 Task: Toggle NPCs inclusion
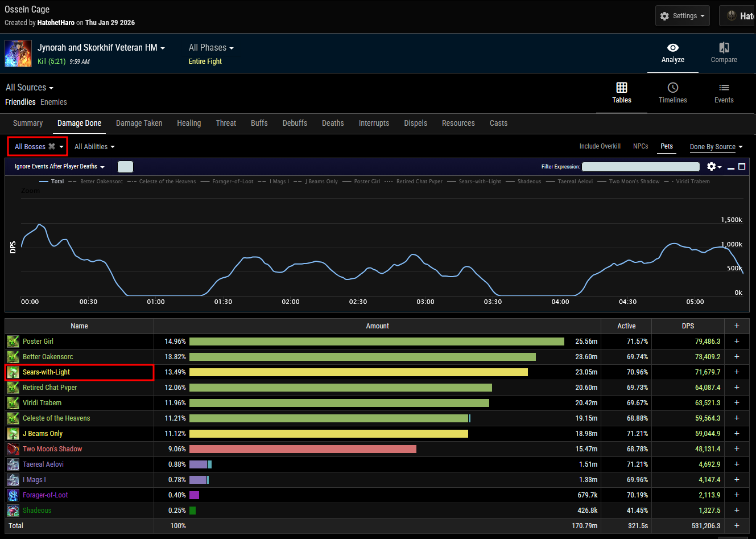click(x=641, y=146)
